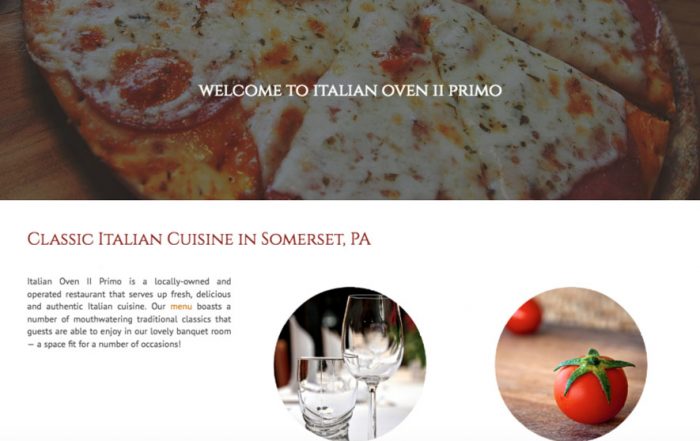The image size is (700, 441).
Task: Click the circular wine glasses photo
Action: 350,363
